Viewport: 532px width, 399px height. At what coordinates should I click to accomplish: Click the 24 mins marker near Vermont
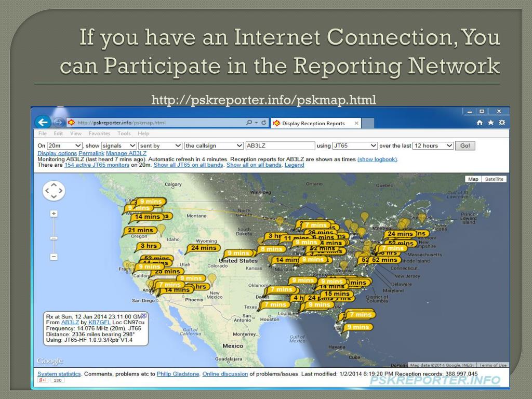[x=401, y=234]
